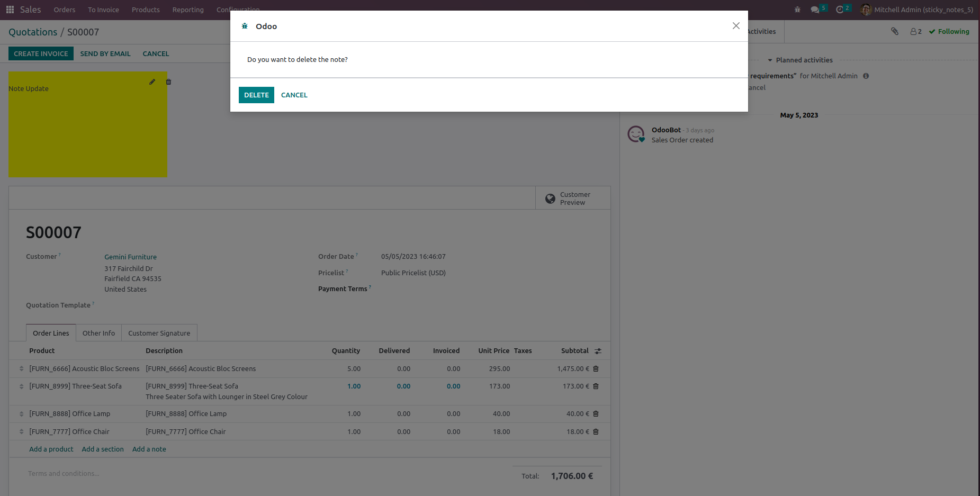Image resolution: width=980 pixels, height=496 pixels.
Task: Open the debug bug icon in top bar
Action: [x=797, y=10]
